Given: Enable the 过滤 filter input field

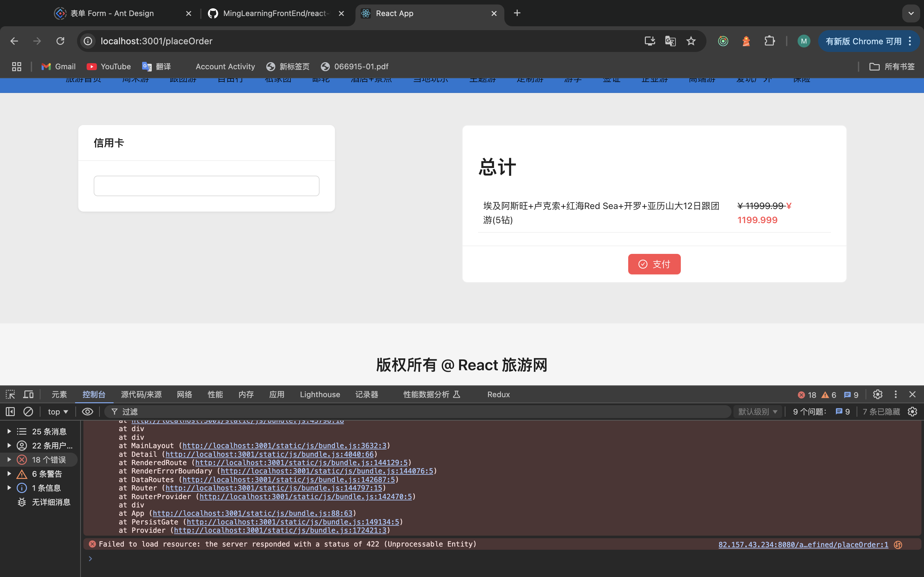Looking at the screenshot, I should point(419,411).
